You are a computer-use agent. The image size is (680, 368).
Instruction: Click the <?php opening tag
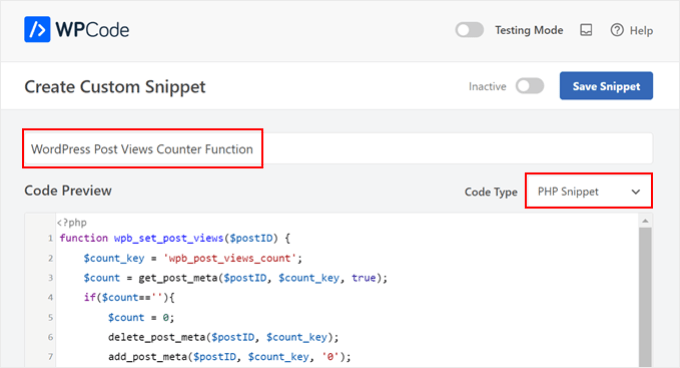(x=72, y=222)
